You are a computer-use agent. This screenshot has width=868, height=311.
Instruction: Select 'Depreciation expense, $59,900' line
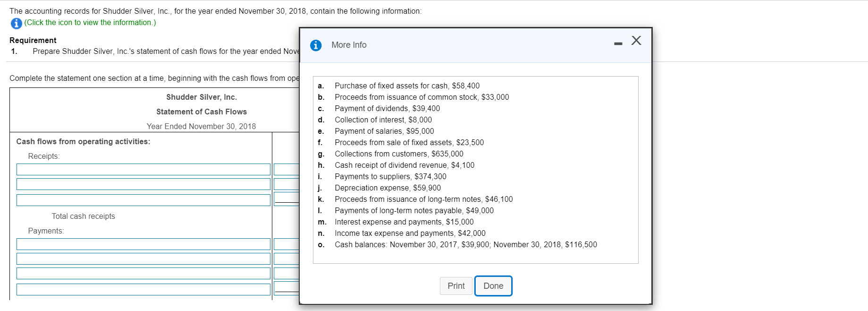(388, 188)
